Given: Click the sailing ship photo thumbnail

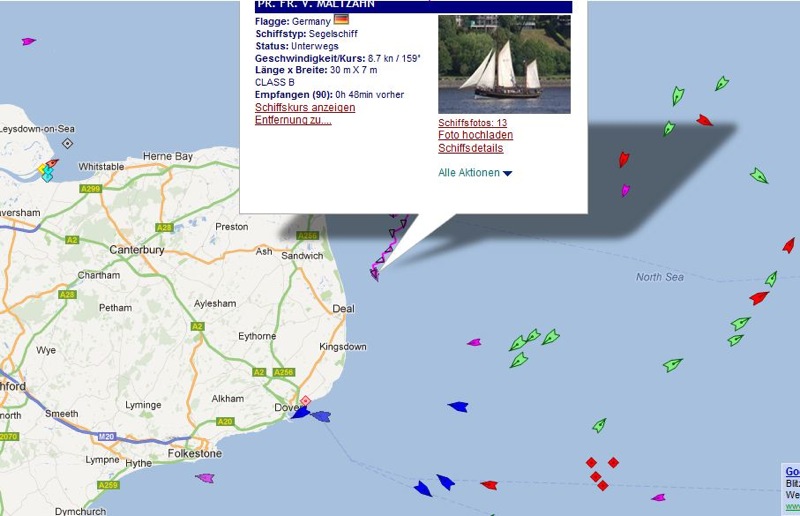Looking at the screenshot, I should point(504,64).
